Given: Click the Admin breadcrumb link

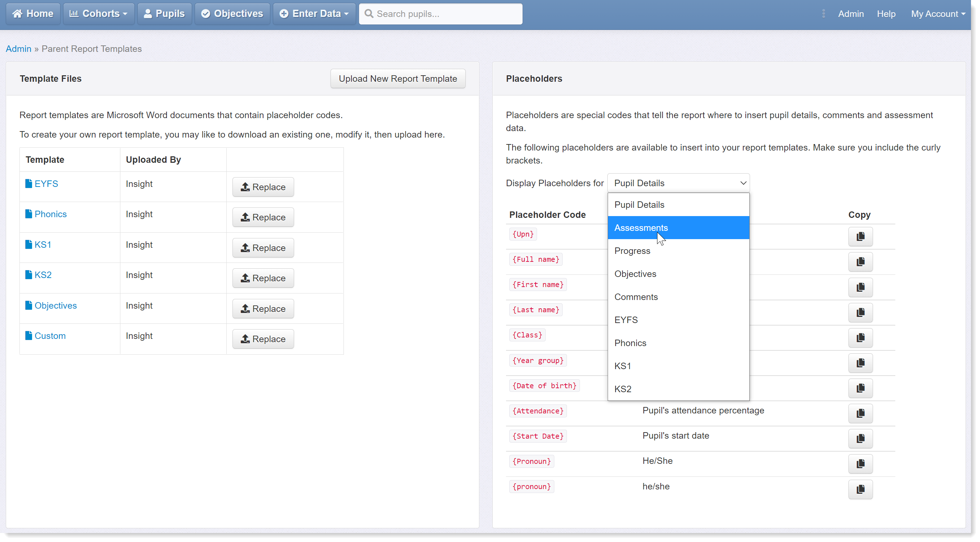Looking at the screenshot, I should pos(18,49).
